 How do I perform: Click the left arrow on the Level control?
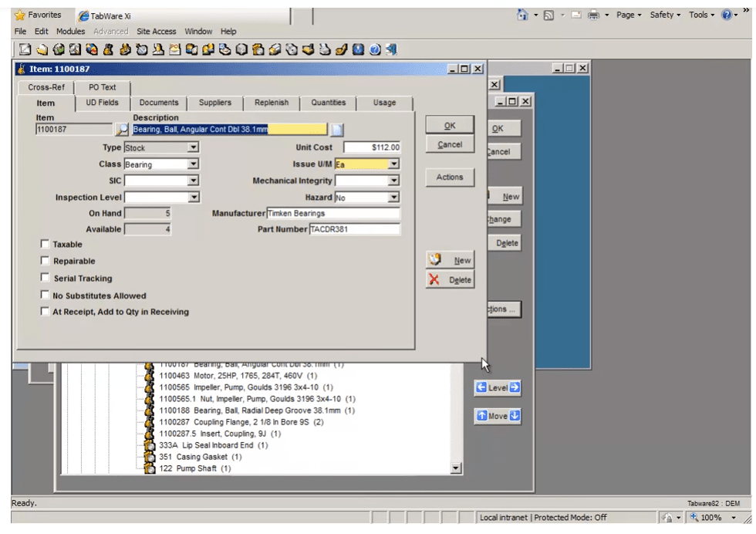tap(481, 387)
